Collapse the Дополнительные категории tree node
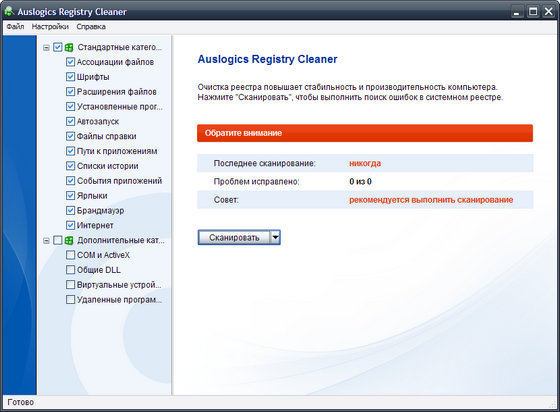560x412 pixels. pos(46,241)
